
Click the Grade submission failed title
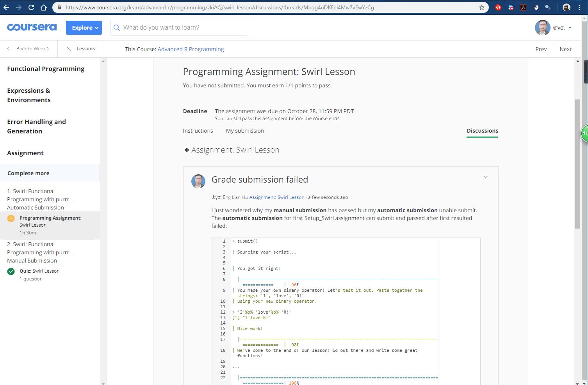(x=260, y=179)
